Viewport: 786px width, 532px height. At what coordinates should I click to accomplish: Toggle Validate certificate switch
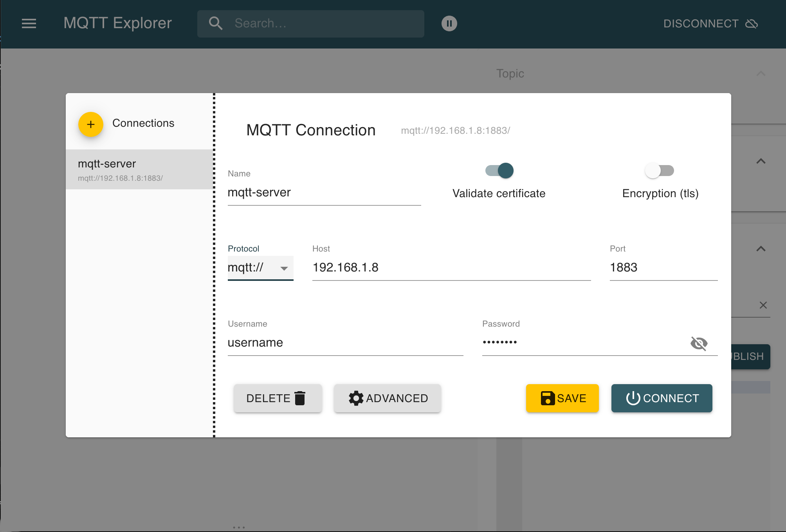[x=499, y=171]
